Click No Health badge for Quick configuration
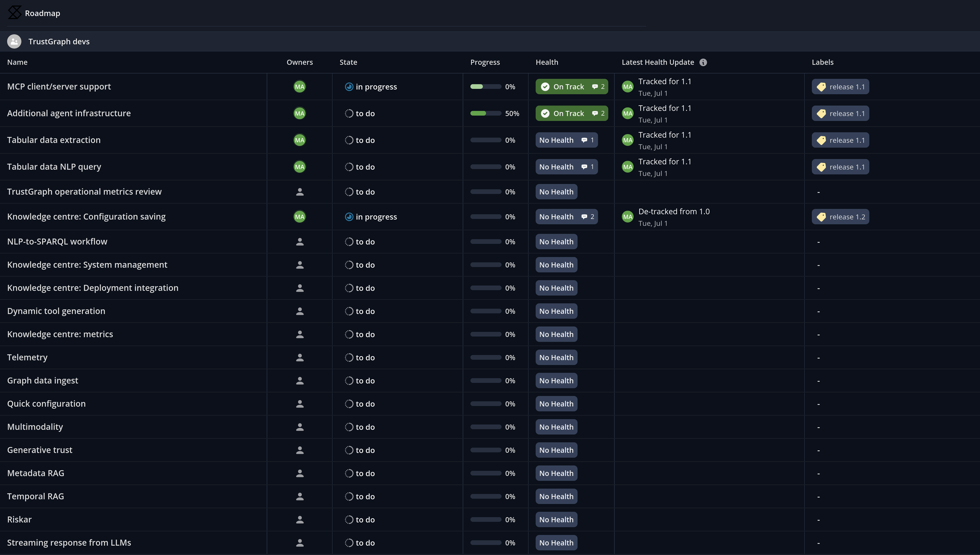 click(556, 404)
